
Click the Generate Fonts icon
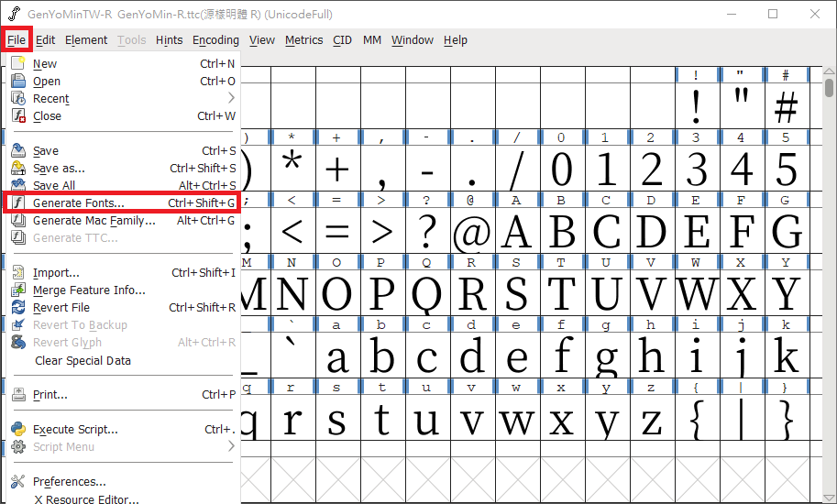[x=18, y=203]
